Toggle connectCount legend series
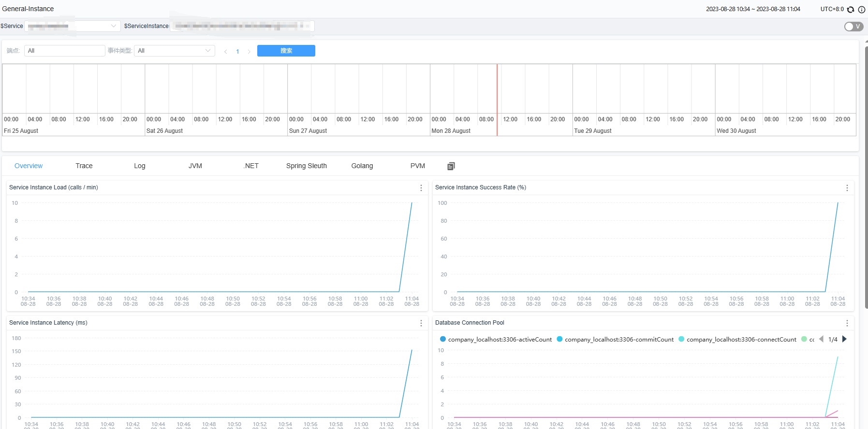 pyautogui.click(x=737, y=340)
